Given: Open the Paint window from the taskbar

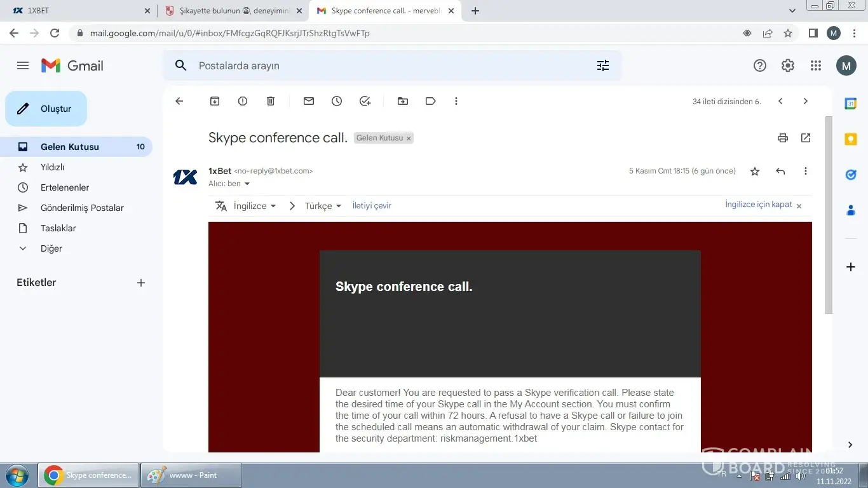Looking at the screenshot, I should (x=191, y=475).
